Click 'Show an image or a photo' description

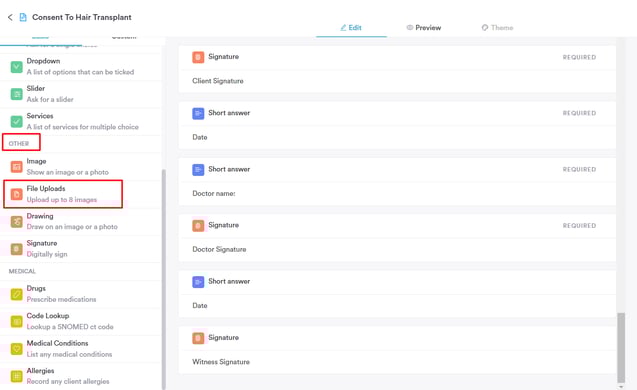67,172
